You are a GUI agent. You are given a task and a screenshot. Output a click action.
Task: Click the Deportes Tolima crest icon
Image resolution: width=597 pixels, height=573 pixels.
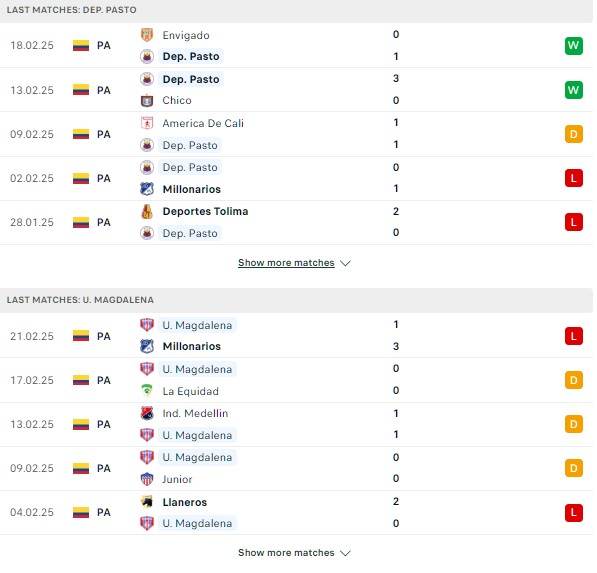tap(147, 211)
